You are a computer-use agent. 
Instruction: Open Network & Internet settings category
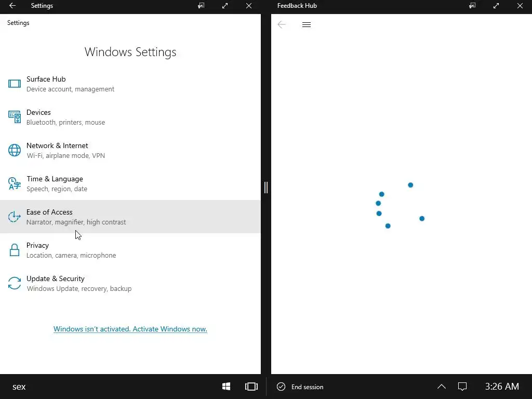coord(130,150)
